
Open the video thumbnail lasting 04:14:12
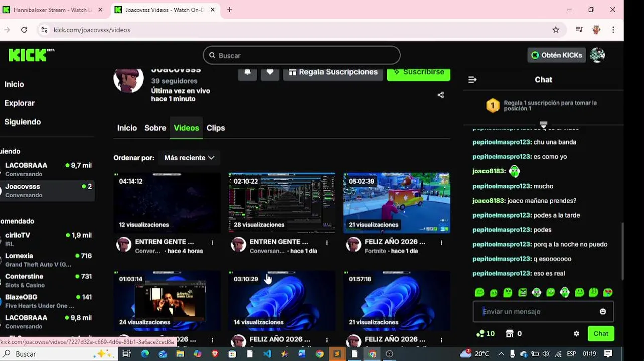click(x=167, y=203)
